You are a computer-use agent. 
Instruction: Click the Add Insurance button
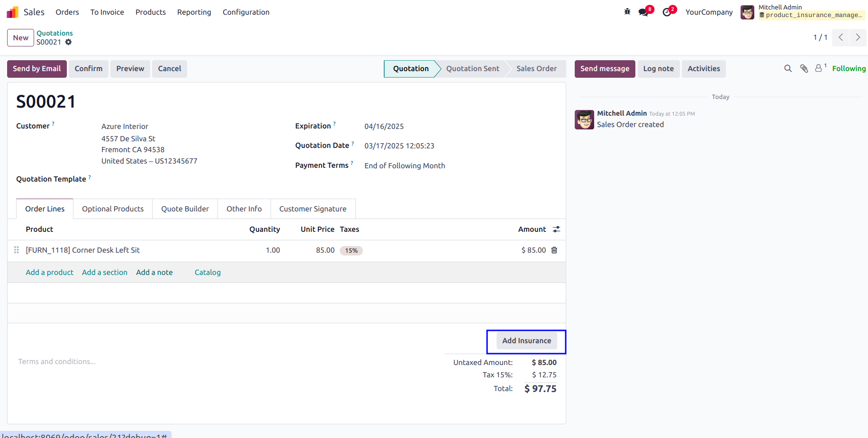pyautogui.click(x=527, y=341)
